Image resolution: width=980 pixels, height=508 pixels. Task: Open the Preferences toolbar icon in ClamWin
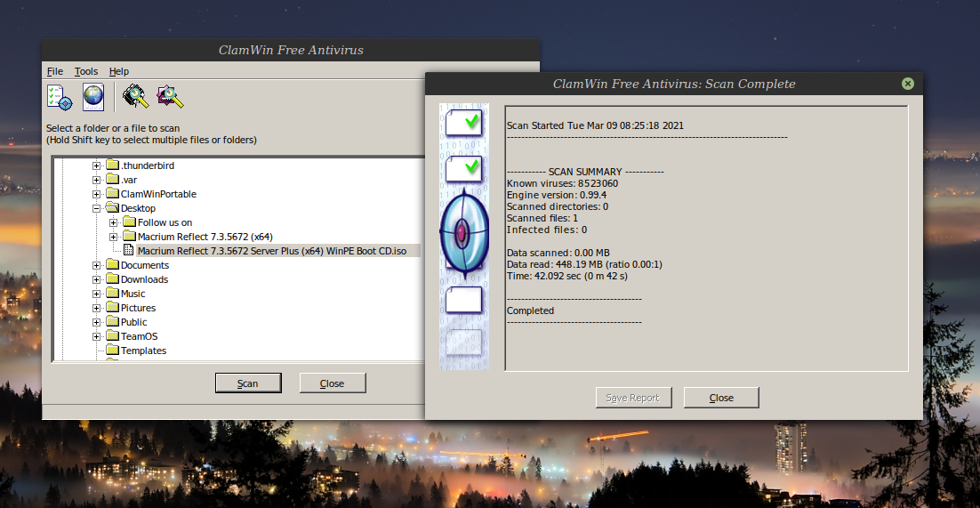60,97
